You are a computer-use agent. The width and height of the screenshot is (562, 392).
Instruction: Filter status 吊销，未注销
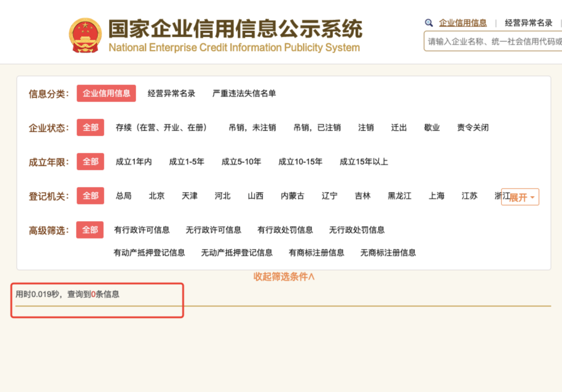[252, 128]
